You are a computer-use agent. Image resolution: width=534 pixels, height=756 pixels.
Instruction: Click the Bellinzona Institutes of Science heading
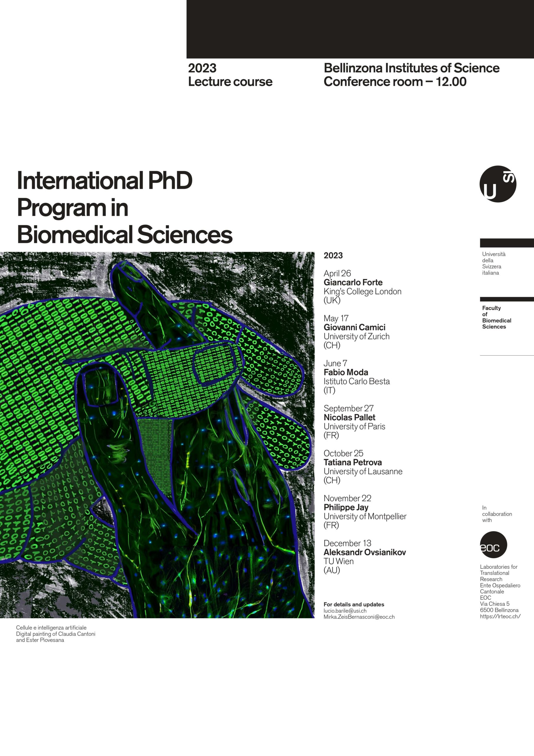pos(411,75)
